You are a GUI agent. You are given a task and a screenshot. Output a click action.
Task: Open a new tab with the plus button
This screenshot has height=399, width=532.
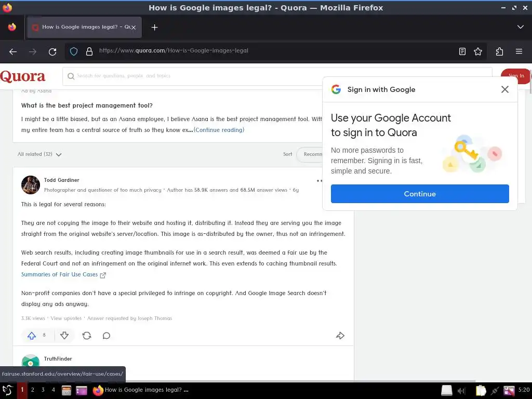pyautogui.click(x=154, y=27)
